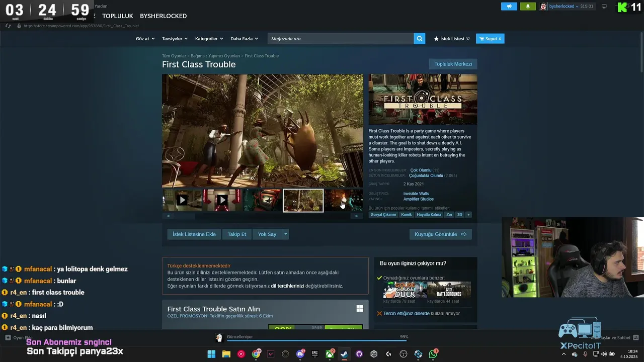Click the microphone icon in system tray
This screenshot has height=362, width=644.
tap(585, 354)
